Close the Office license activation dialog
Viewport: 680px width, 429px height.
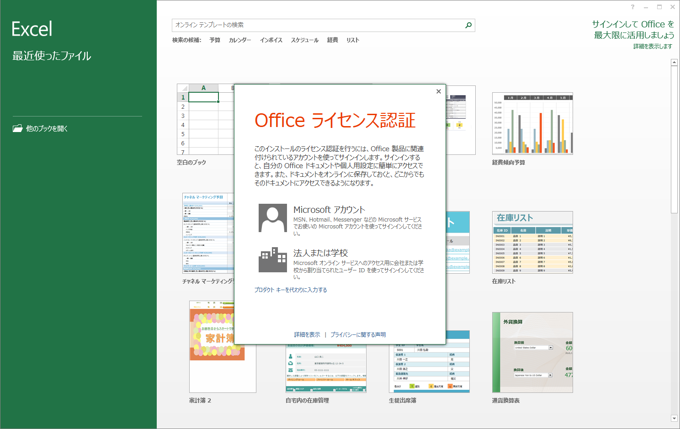pyautogui.click(x=438, y=92)
